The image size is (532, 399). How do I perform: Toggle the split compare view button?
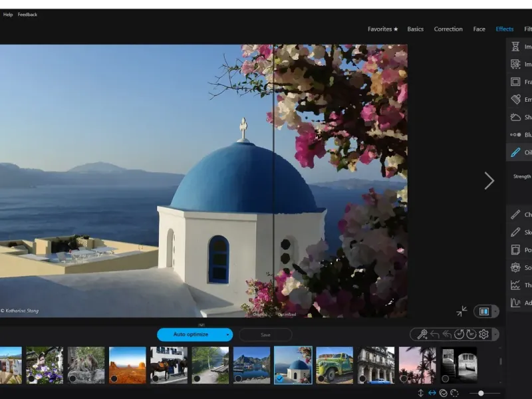[x=483, y=311]
